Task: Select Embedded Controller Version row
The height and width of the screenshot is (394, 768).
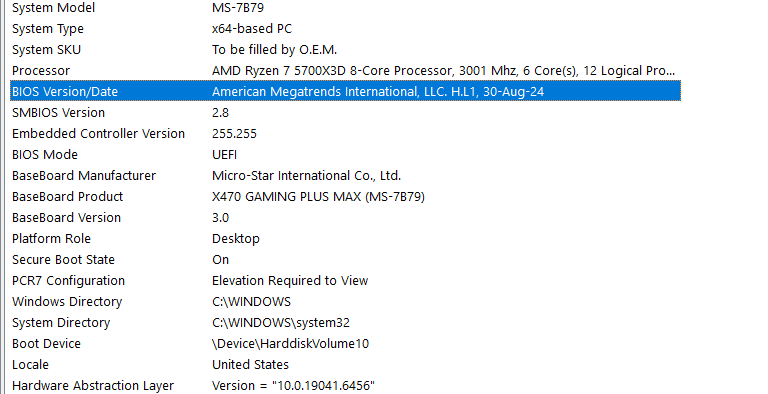Action: tap(345, 134)
